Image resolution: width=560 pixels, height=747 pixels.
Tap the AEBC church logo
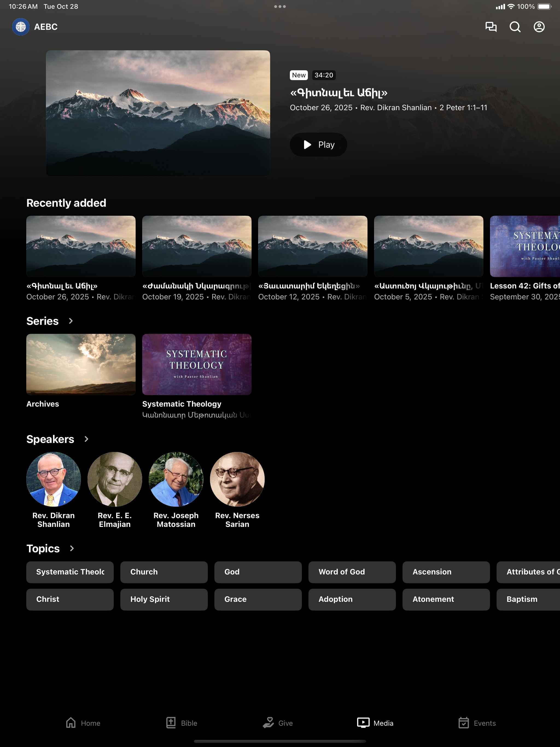pos(21,27)
